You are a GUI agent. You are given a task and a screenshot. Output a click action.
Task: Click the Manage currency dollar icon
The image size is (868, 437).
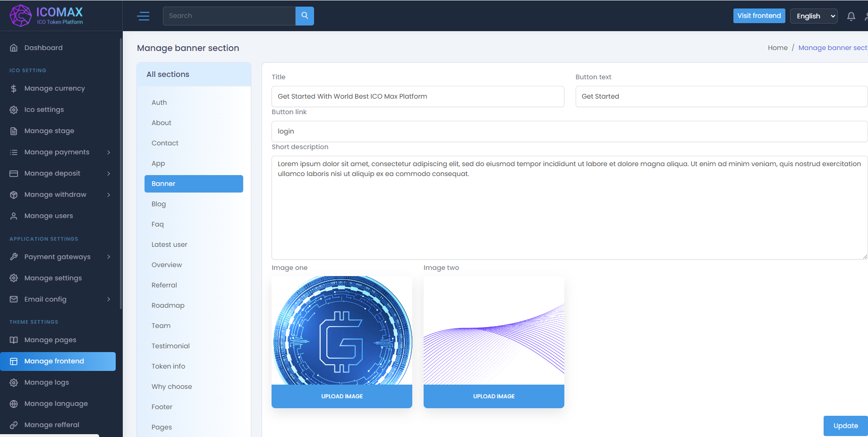14,88
